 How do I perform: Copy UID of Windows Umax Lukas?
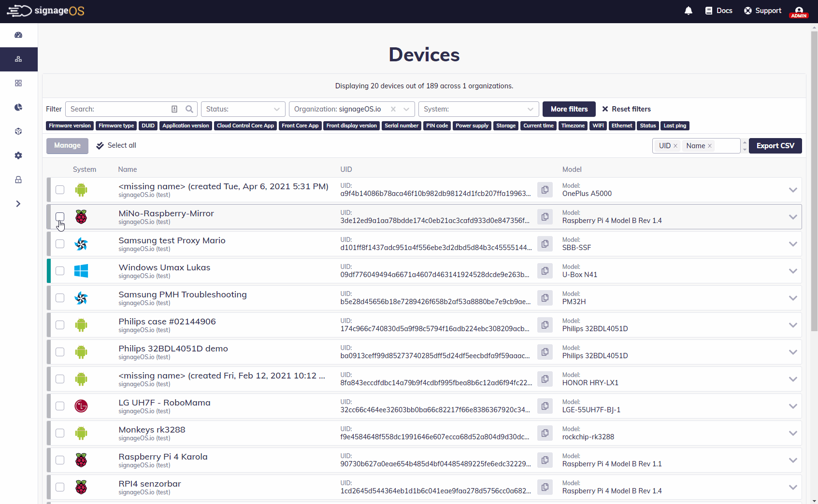point(545,271)
